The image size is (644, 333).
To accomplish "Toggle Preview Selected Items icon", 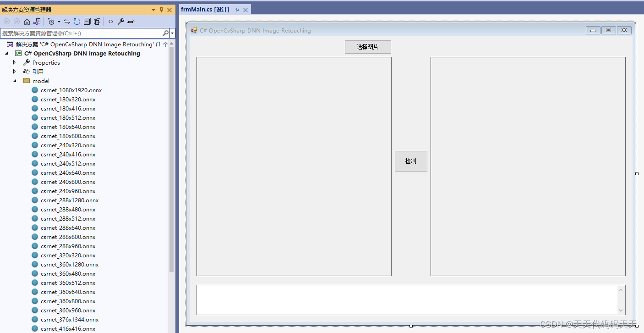I will pos(131,22).
